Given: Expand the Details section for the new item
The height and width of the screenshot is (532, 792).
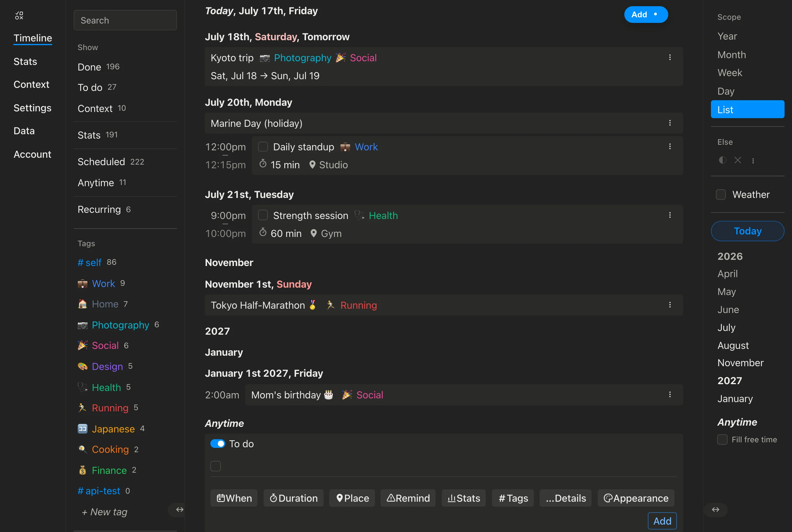Looking at the screenshot, I should coord(565,498).
